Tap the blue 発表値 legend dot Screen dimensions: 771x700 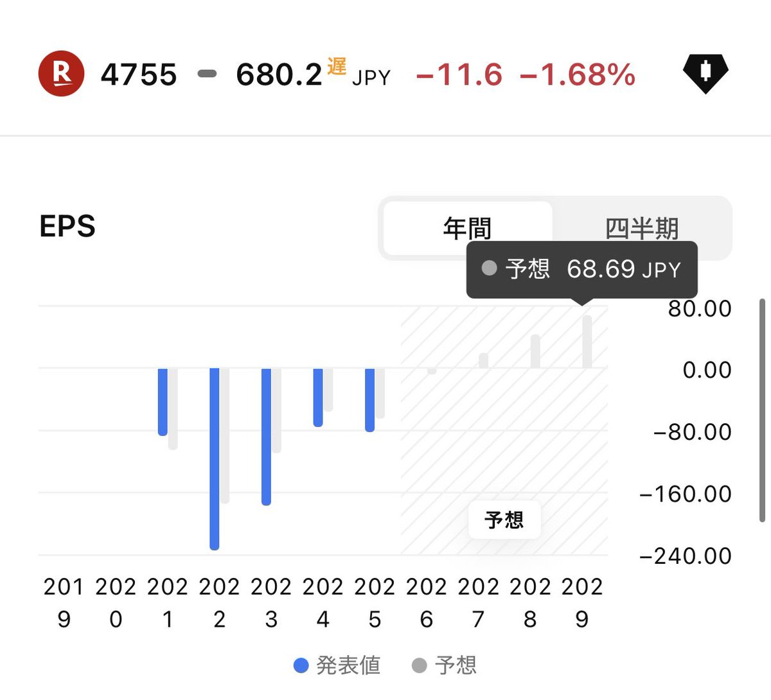[301, 666]
